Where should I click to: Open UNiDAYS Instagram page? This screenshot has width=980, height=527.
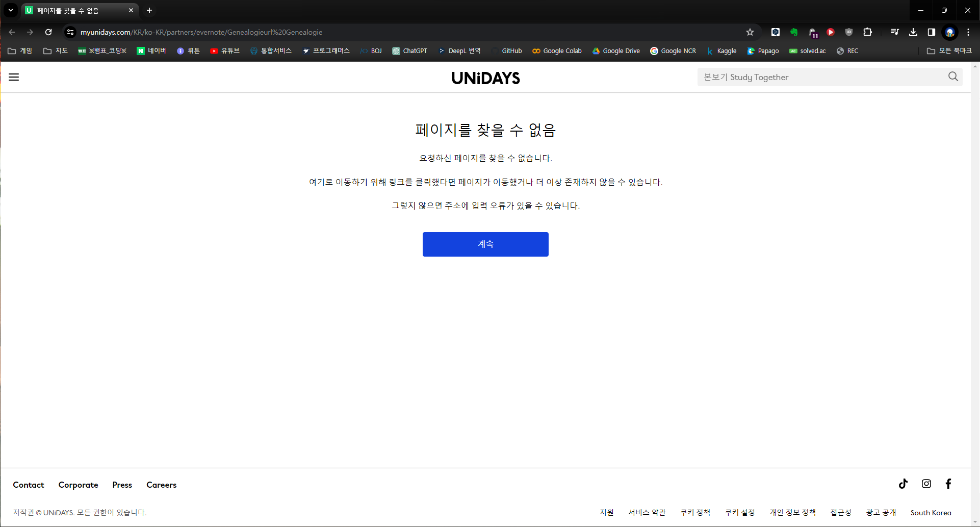(926, 484)
